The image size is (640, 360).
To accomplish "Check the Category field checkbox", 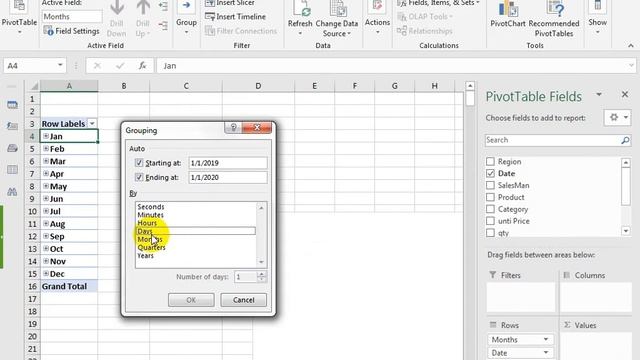I will pyautogui.click(x=491, y=209).
